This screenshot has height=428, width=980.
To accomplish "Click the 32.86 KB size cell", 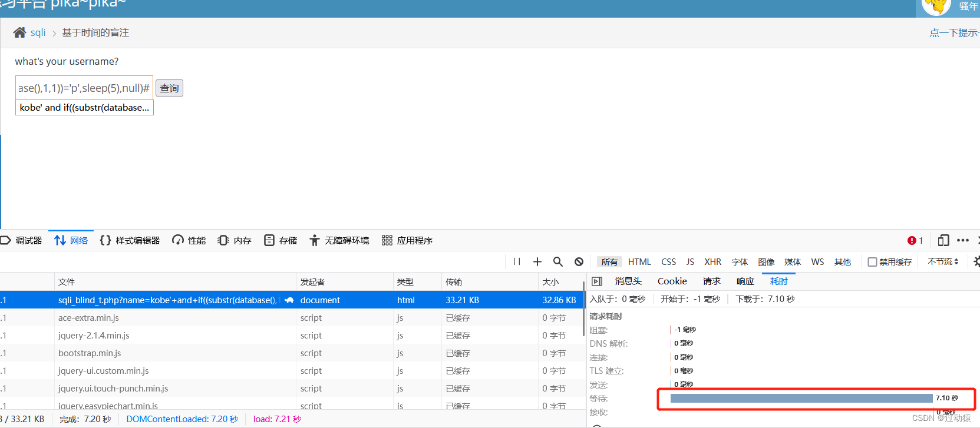I will click(x=559, y=300).
